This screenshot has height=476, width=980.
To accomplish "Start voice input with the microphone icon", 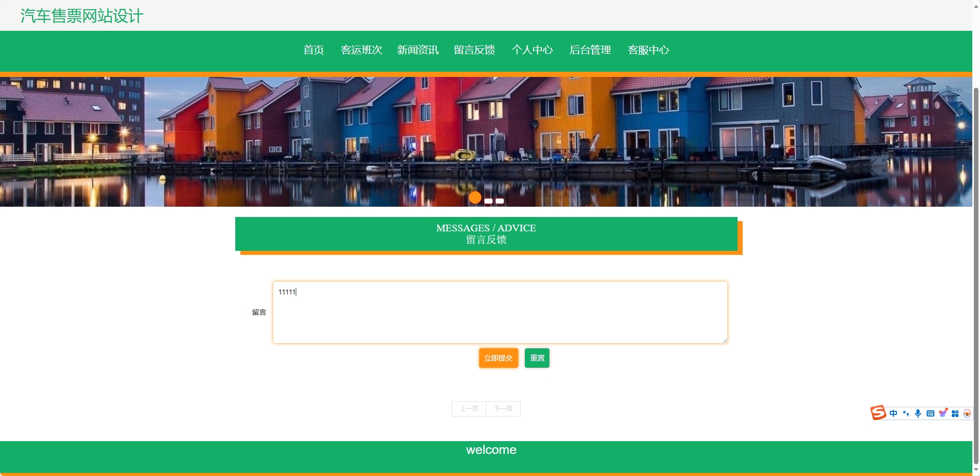I will tap(918, 413).
